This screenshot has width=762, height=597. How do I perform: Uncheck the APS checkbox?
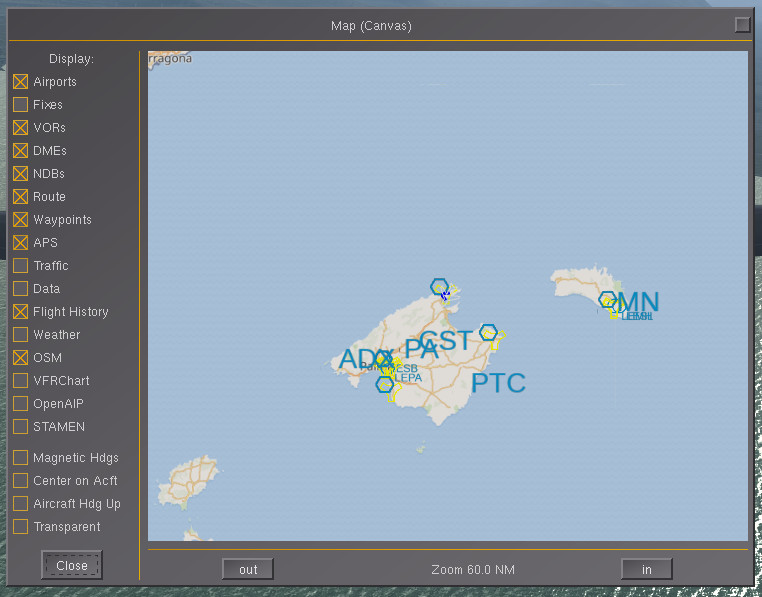tap(20, 243)
